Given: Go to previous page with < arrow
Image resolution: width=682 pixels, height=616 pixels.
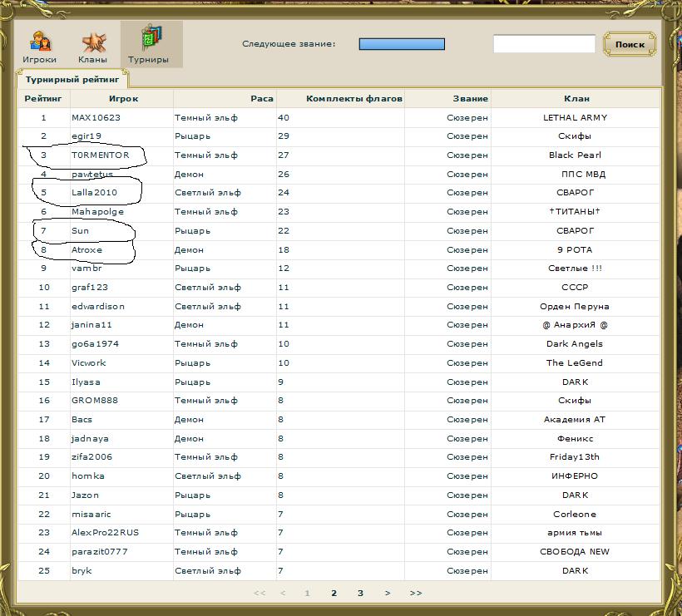Looking at the screenshot, I should (x=283, y=593).
